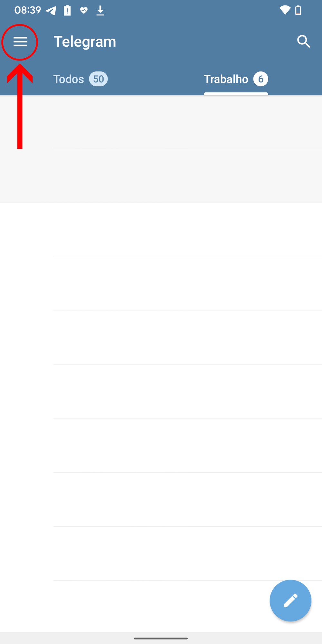Screen dimensions: 322x644
Task: Tap the 08:39 clock in status bar
Action: (x=28, y=10)
